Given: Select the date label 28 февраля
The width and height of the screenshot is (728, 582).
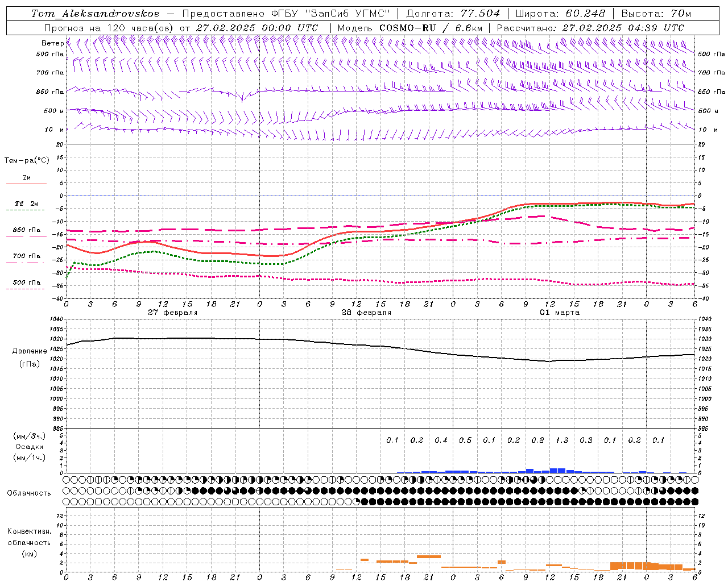Looking at the screenshot, I should coord(366,313).
